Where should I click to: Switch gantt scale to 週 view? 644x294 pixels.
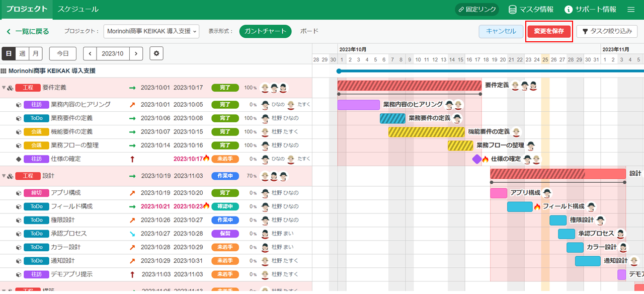pyautogui.click(x=22, y=53)
